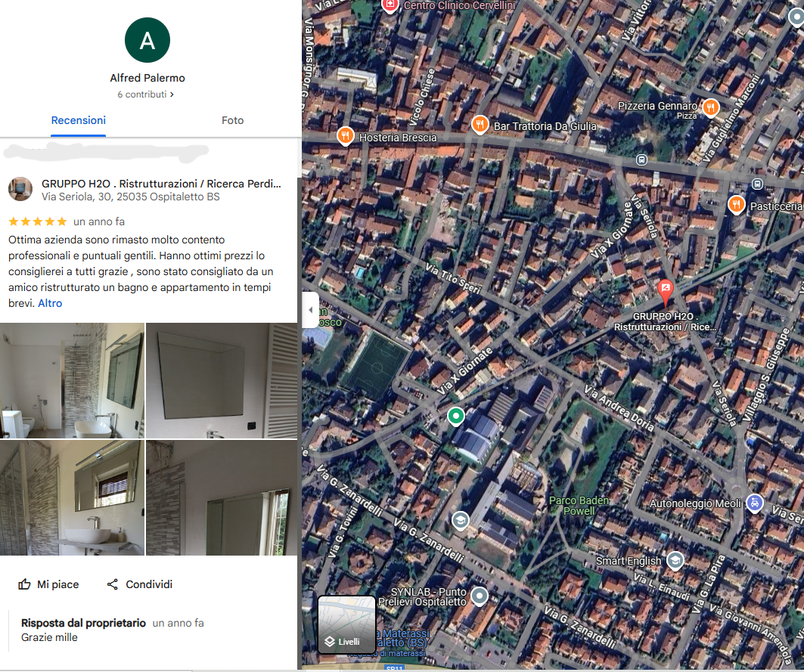Select the Bar Trattoria Da Giulia pin
The height and width of the screenshot is (672, 804).
pos(480,125)
